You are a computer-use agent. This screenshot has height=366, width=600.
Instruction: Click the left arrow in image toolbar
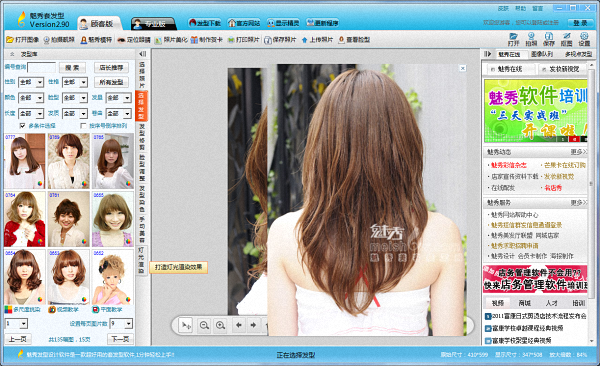tap(239, 325)
